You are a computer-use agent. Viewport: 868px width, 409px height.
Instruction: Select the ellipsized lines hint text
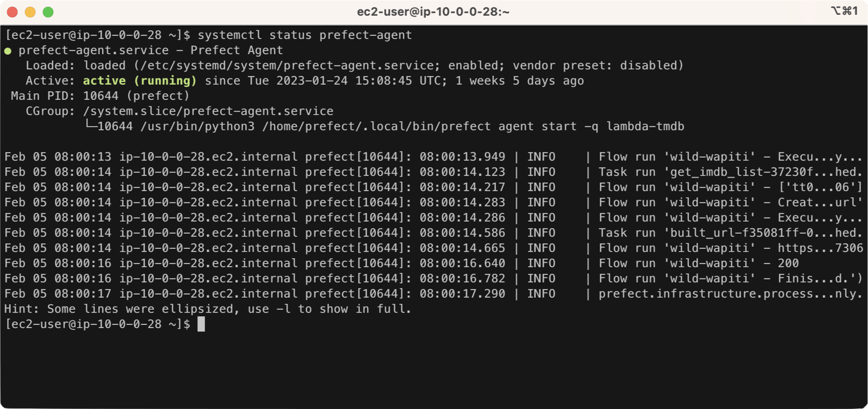206,309
